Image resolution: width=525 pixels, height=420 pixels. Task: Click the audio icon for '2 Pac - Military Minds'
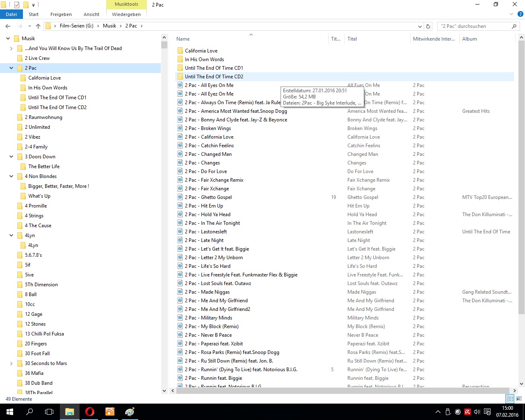click(180, 318)
